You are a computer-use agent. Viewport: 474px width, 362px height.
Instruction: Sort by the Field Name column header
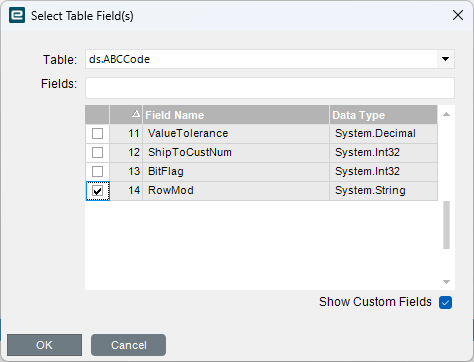click(x=236, y=115)
